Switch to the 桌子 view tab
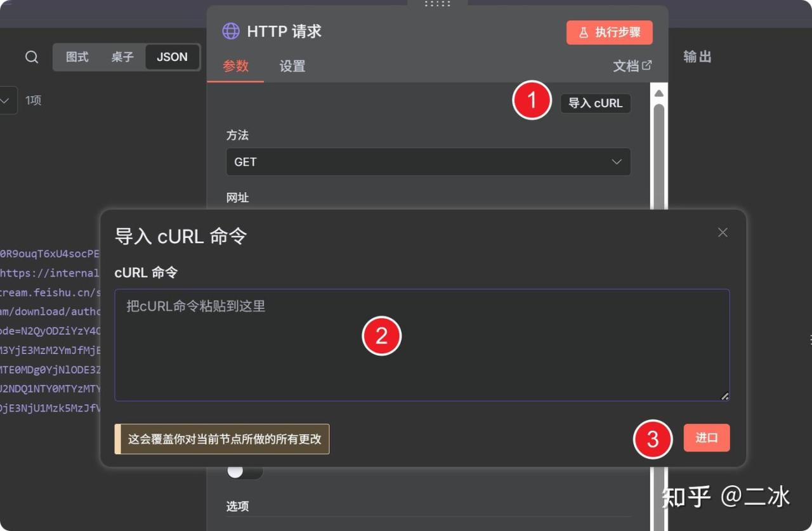Image resolution: width=812 pixels, height=531 pixels. [122, 57]
